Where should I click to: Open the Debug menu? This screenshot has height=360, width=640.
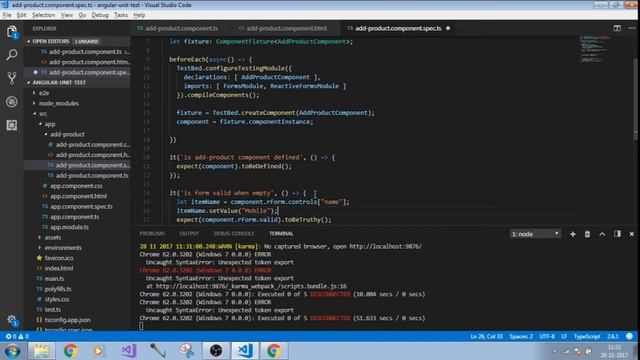click(x=100, y=15)
